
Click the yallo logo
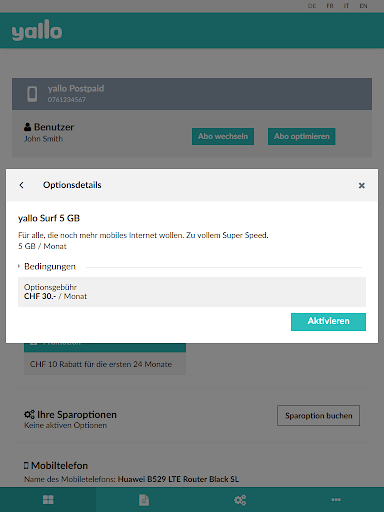coord(37,30)
